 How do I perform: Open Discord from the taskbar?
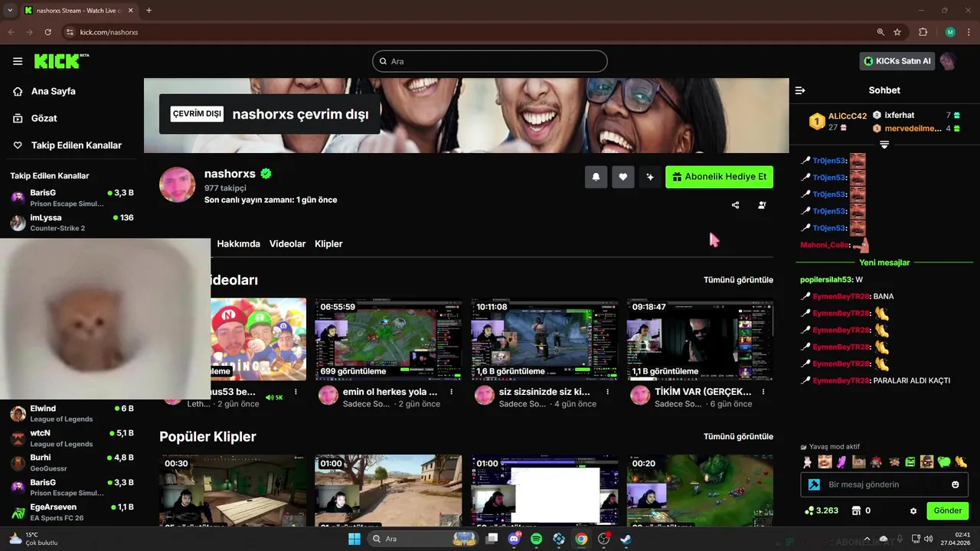point(514,539)
